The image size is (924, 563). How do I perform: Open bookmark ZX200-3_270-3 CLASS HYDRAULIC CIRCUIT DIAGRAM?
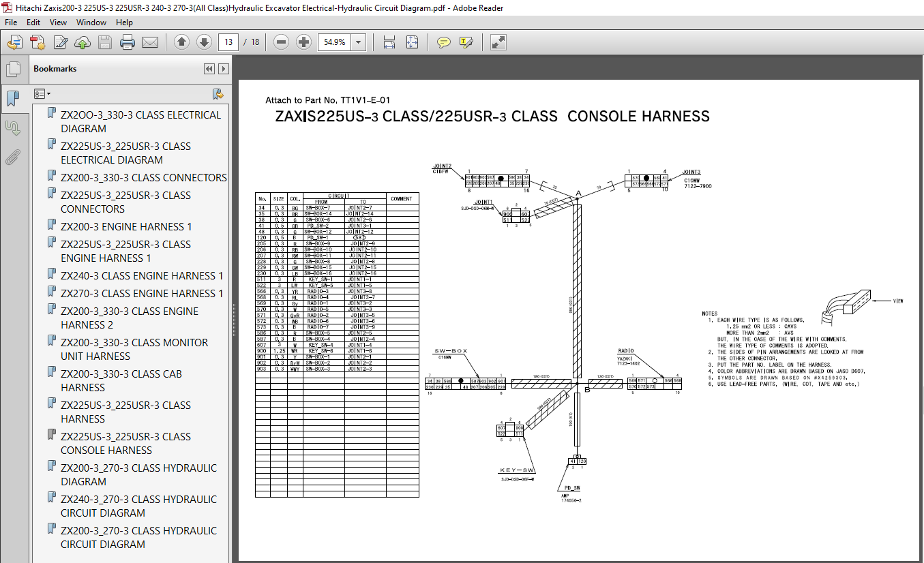point(138,537)
